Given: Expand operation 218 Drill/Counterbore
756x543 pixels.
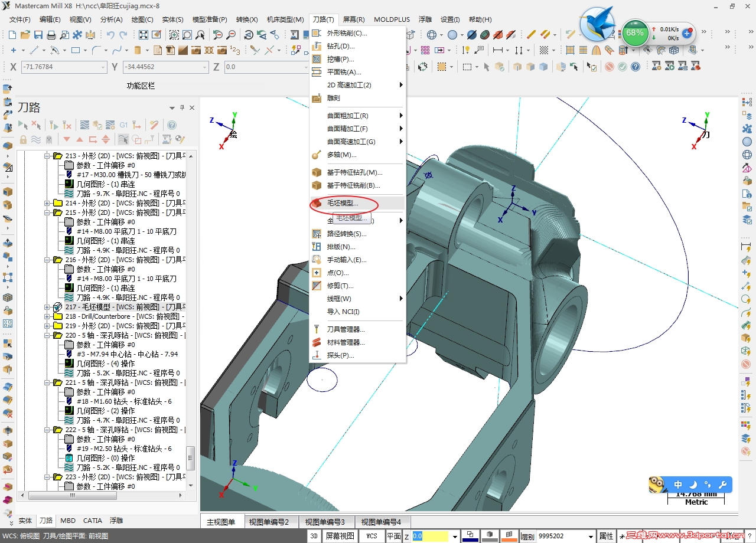Looking at the screenshot, I should (x=47, y=316).
